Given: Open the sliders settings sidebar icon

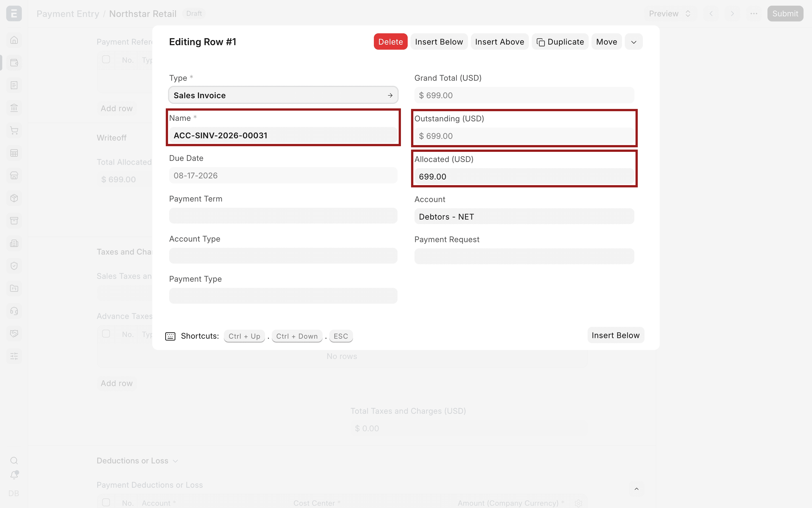Looking at the screenshot, I should 14,356.
